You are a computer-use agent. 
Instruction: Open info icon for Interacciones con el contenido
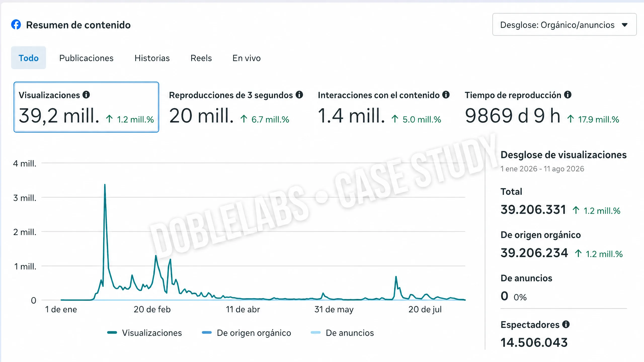(x=446, y=95)
